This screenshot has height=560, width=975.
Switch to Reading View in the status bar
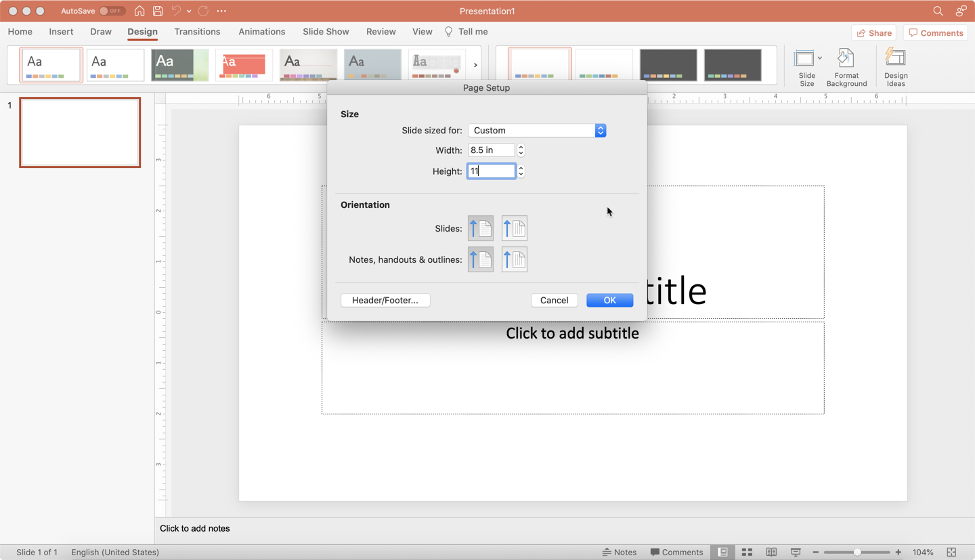(771, 553)
